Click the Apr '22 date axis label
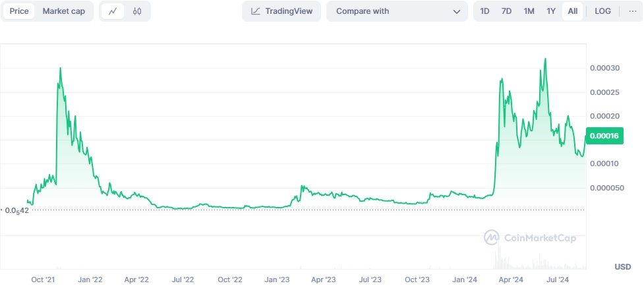 pos(136,280)
